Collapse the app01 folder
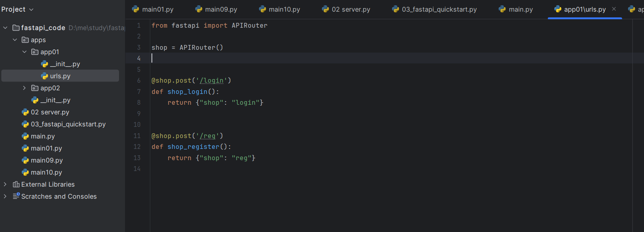Viewport: 644px width, 232px height. pos(24,52)
